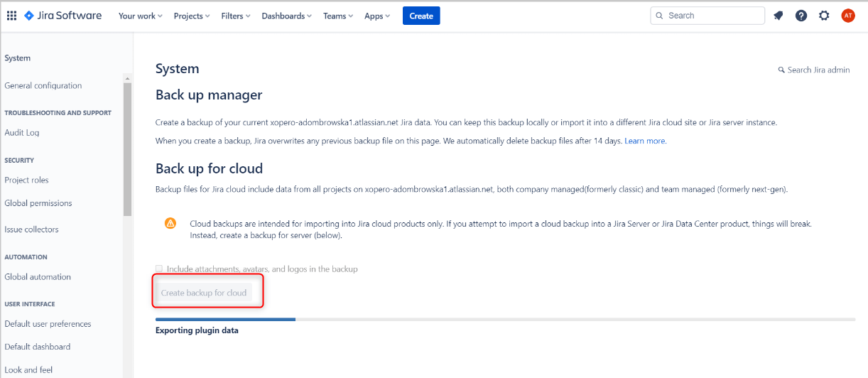Viewport: 868px width, 378px height.
Task: Expand the Dashboards menu
Action: pyautogui.click(x=287, y=16)
